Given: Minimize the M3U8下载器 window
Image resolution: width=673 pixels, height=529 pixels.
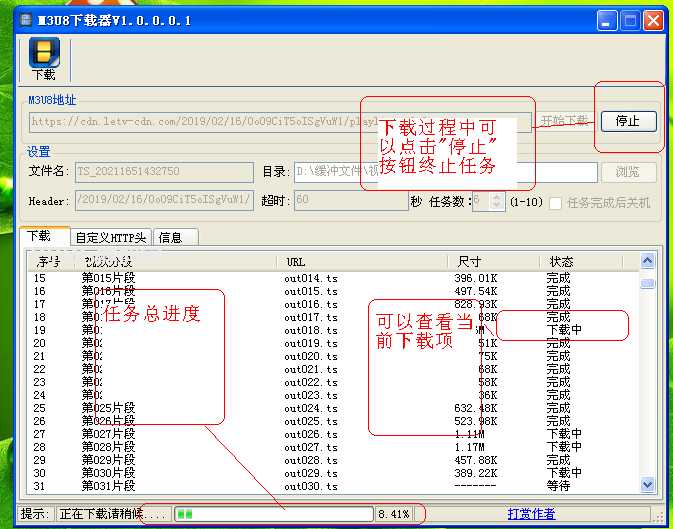Looking at the screenshot, I should (x=607, y=20).
